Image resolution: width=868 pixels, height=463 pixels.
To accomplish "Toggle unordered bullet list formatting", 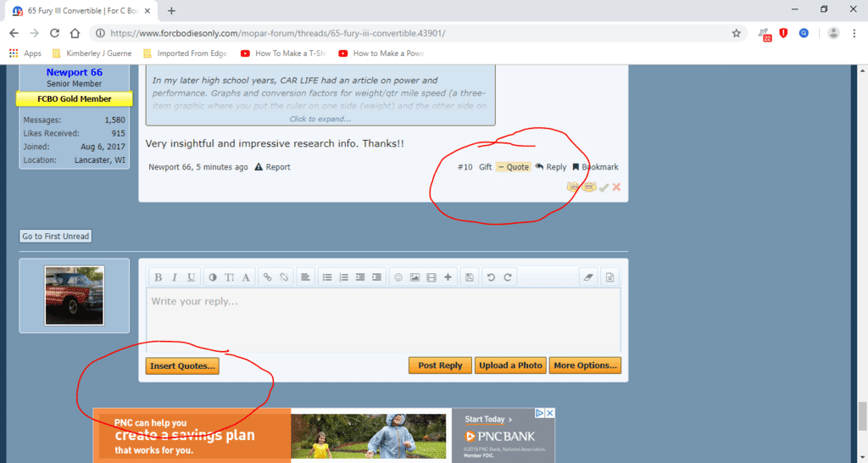I will pos(327,277).
